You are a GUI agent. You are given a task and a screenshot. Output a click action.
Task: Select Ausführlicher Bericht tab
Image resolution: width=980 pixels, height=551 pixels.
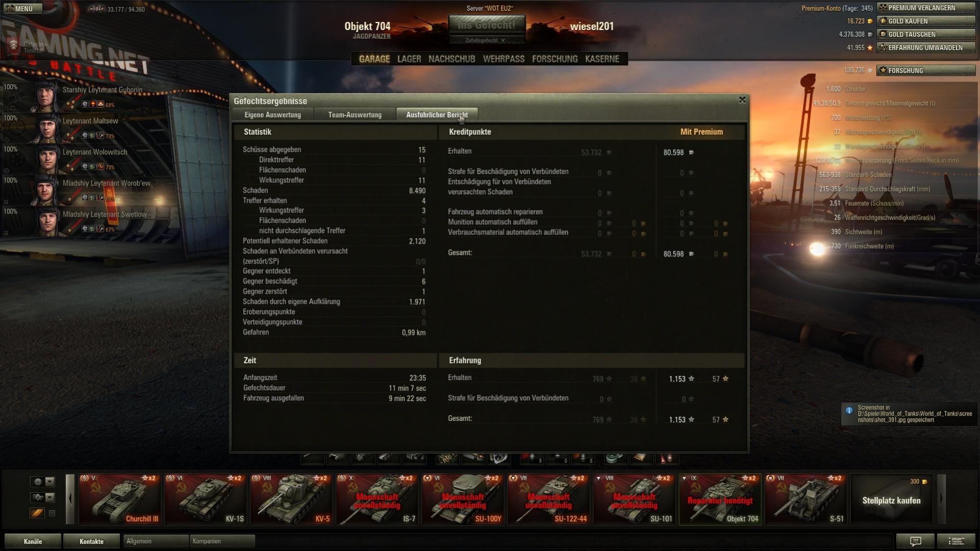coord(437,115)
